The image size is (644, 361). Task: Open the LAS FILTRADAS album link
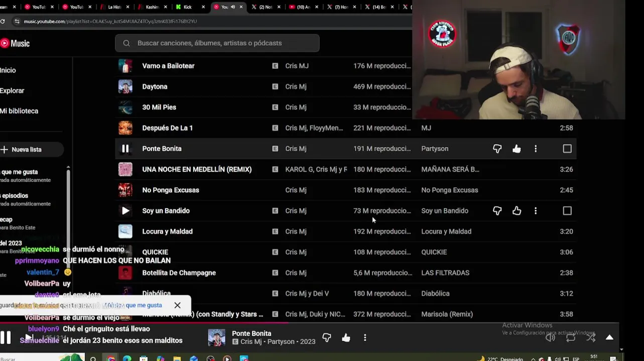pyautogui.click(x=445, y=273)
